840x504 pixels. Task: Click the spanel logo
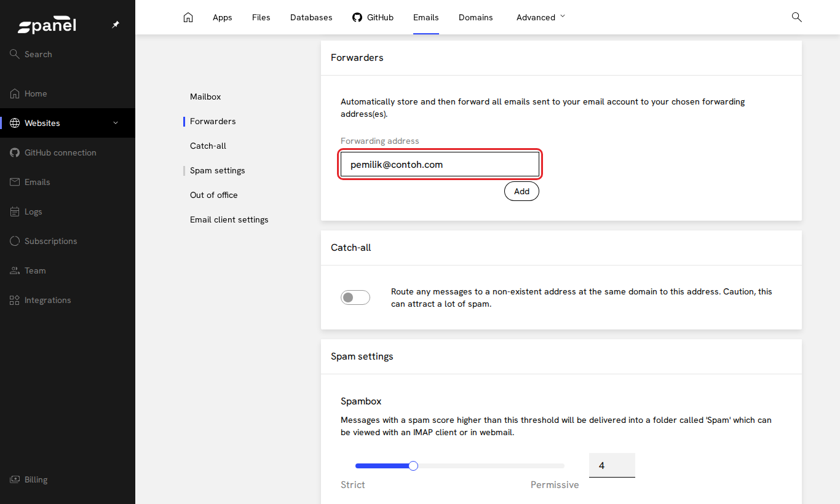(47, 26)
